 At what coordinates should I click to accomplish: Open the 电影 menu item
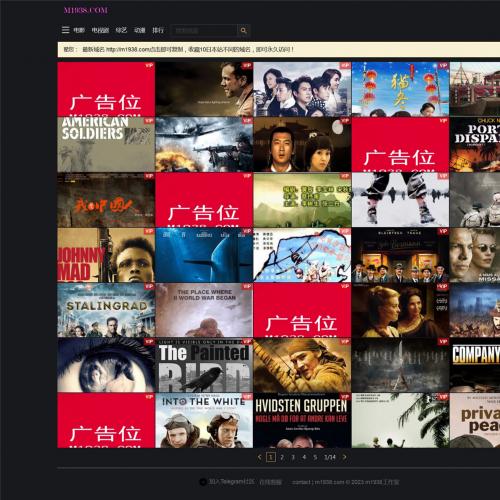click(79, 30)
